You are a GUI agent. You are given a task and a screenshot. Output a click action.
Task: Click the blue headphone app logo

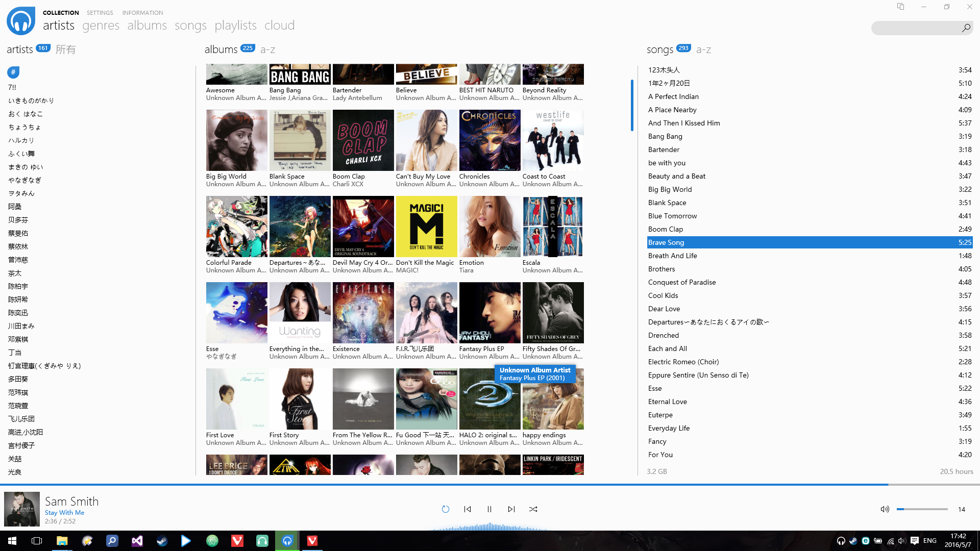tap(21, 21)
